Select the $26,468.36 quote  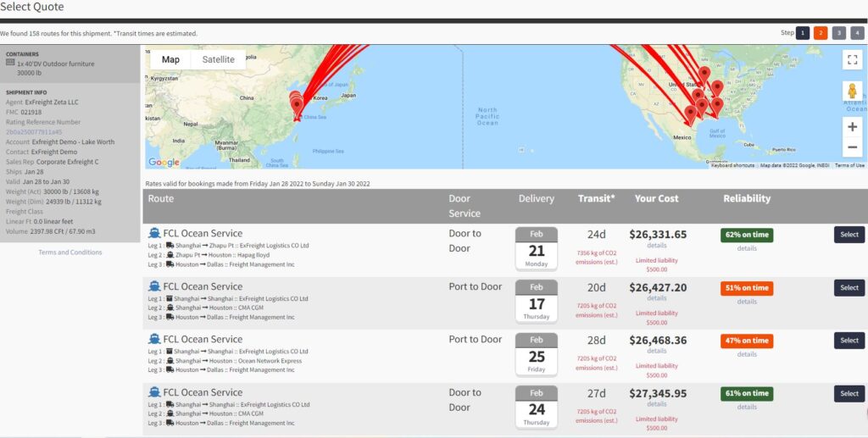[849, 341]
